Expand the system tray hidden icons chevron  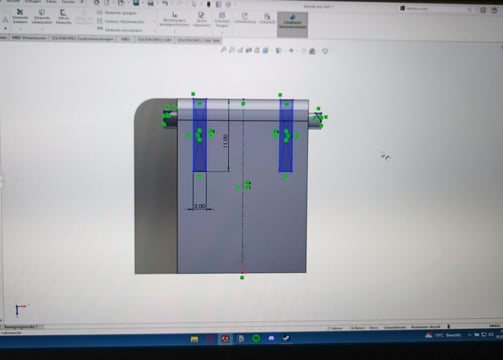tap(469, 335)
